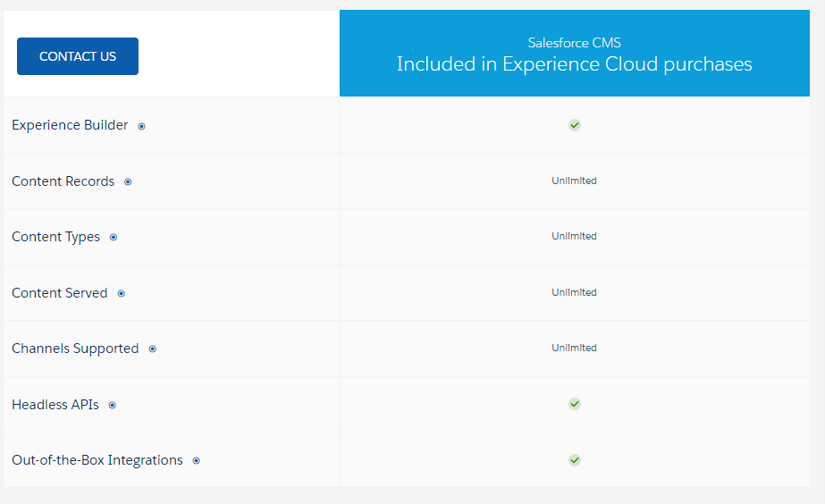
Task: Open info tooltip icon beside Out-of-the-Box Integrations
Action: point(197,461)
